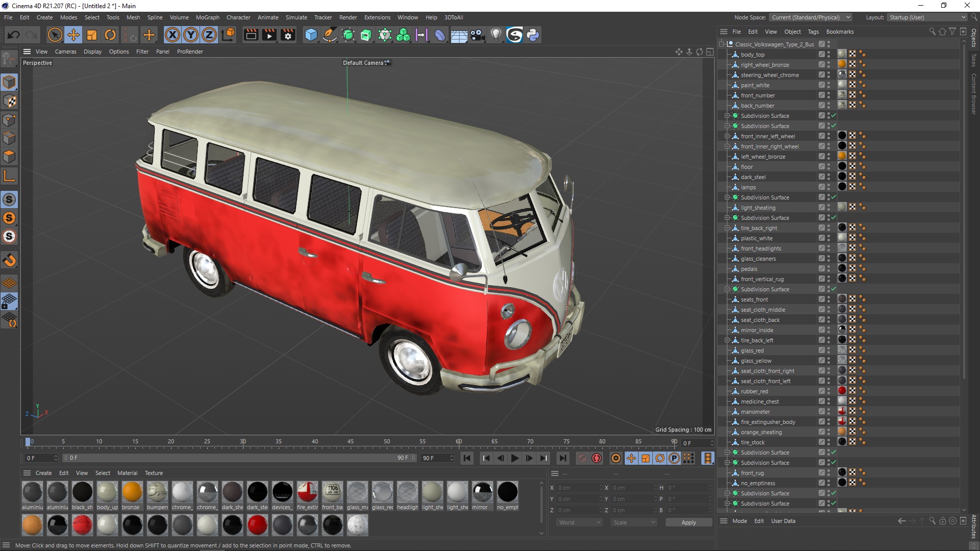Expand tire_back_right object children
Viewport: 980px width, 551px height.
(x=727, y=228)
